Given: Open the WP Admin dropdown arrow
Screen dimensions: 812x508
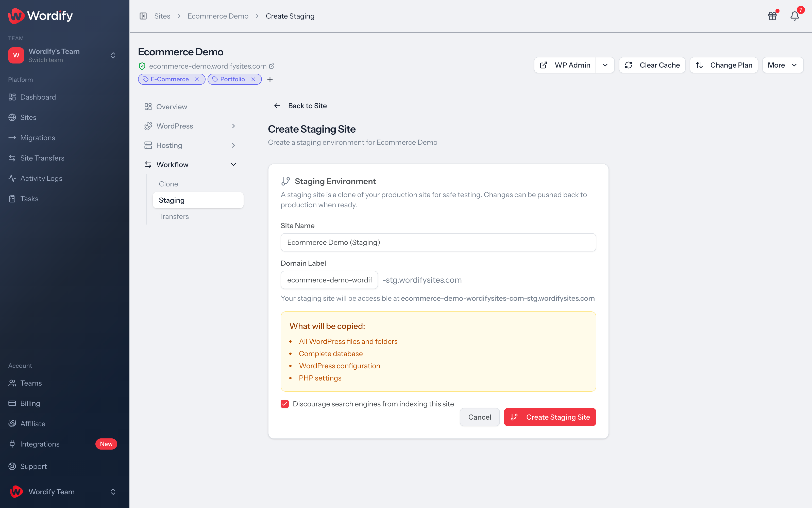Looking at the screenshot, I should pos(605,65).
